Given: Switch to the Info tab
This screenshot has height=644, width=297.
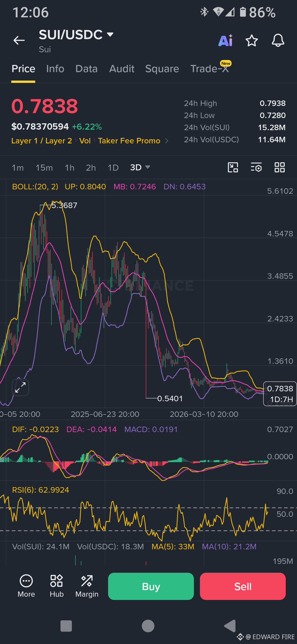Looking at the screenshot, I should click(x=55, y=69).
